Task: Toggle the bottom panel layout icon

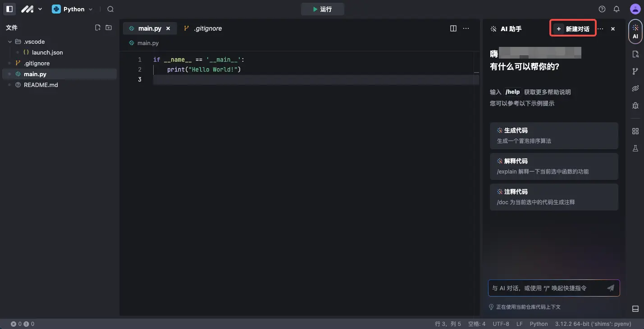Action: pos(635,309)
